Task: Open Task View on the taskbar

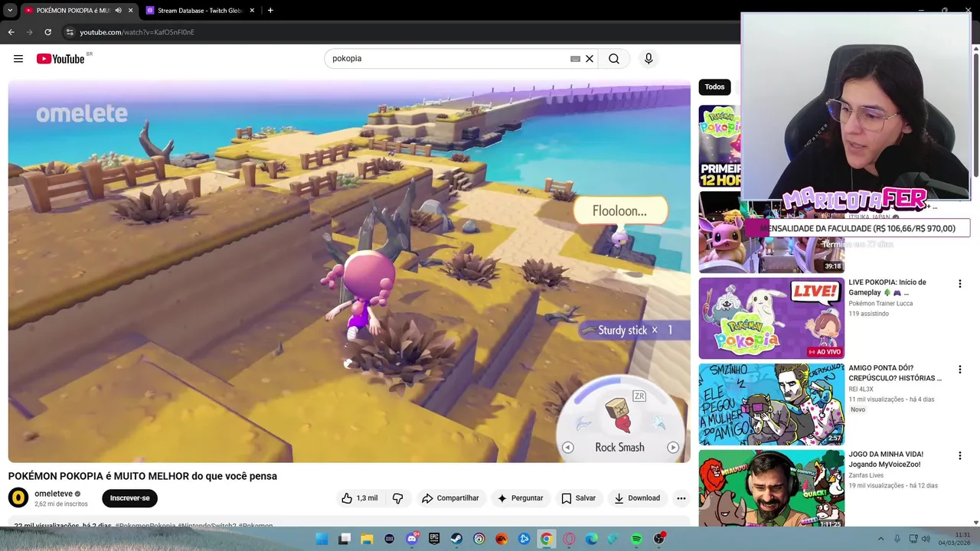Action: (345, 539)
